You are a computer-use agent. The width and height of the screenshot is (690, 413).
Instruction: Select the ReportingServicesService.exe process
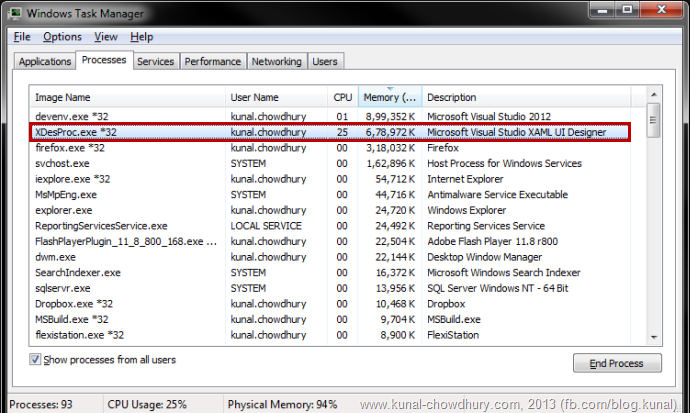[330, 226]
